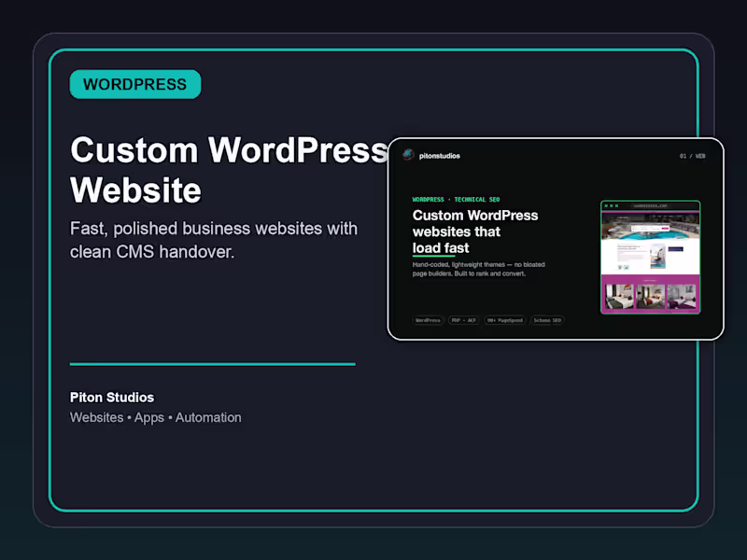Open the hotel website mockup thumbnail
The image size is (747, 560).
click(650, 258)
